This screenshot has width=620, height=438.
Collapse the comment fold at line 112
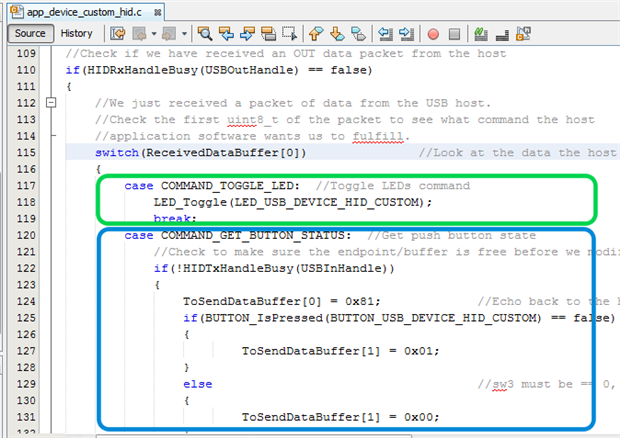pos(51,103)
